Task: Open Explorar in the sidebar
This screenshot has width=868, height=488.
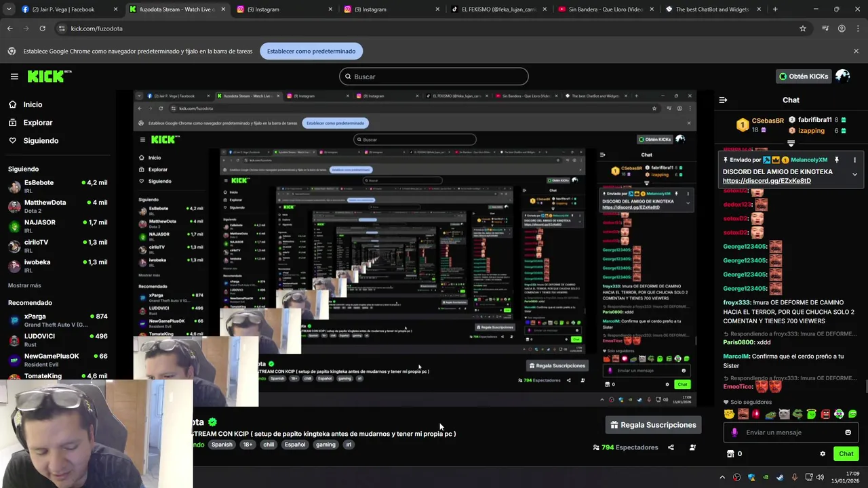Action: [x=30, y=123]
